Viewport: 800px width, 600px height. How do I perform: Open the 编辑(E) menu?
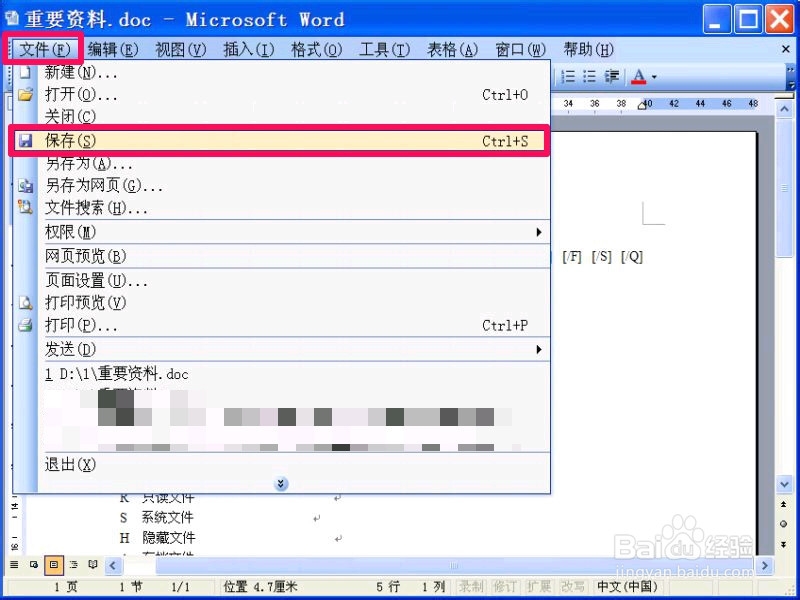click(112, 49)
